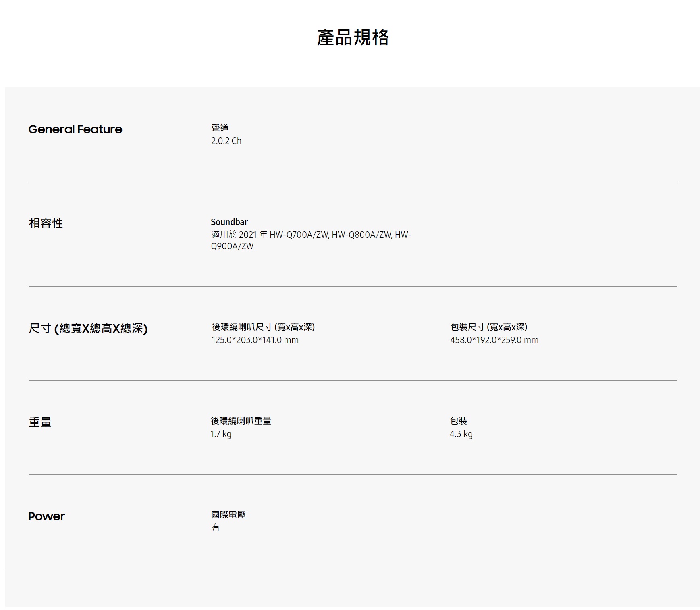The image size is (700, 610).
Task: Select the 125.0*203.0*141.0 mm dimension value
Action: tap(255, 340)
